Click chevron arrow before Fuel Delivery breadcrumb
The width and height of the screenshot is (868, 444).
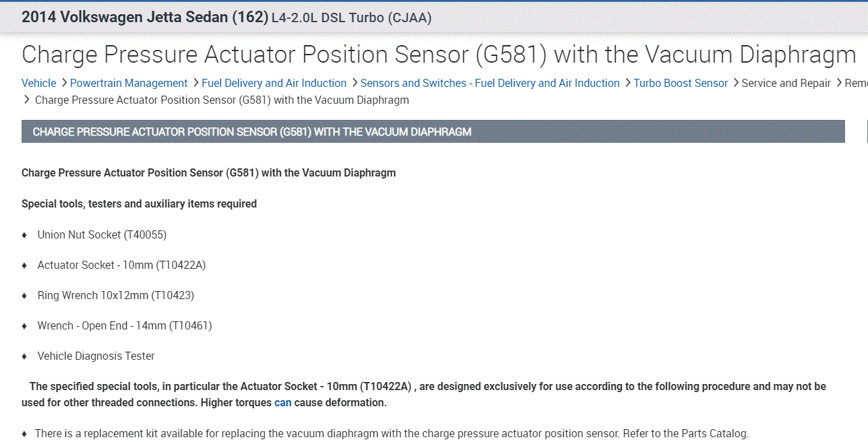(196, 83)
